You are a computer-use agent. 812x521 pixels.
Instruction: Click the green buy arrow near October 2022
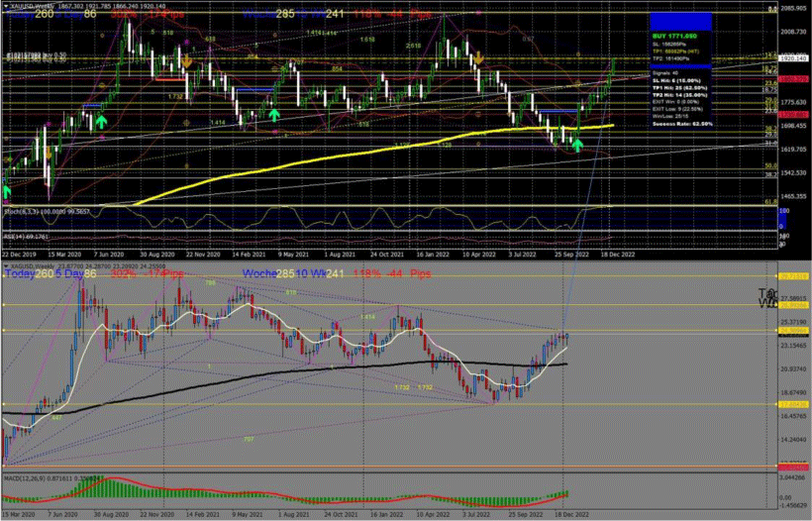577,146
